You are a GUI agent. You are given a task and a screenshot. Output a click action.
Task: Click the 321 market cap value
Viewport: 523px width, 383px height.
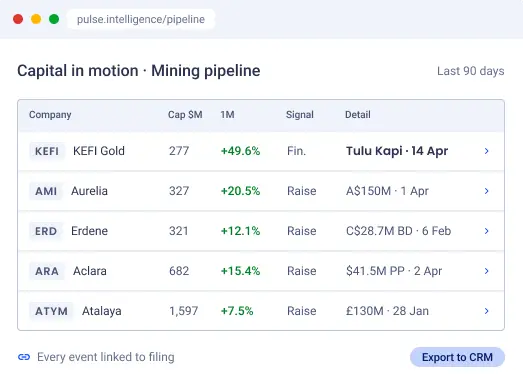[x=178, y=231]
